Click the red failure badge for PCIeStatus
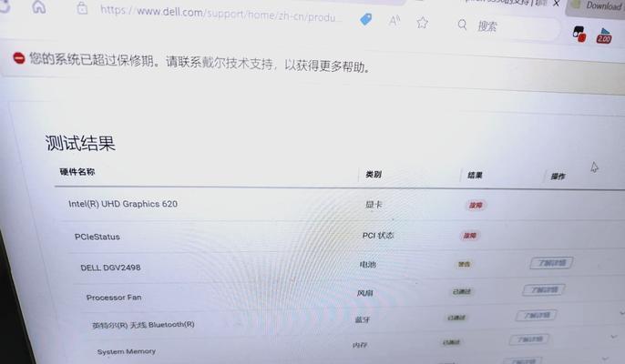The image size is (625, 364). (x=470, y=236)
